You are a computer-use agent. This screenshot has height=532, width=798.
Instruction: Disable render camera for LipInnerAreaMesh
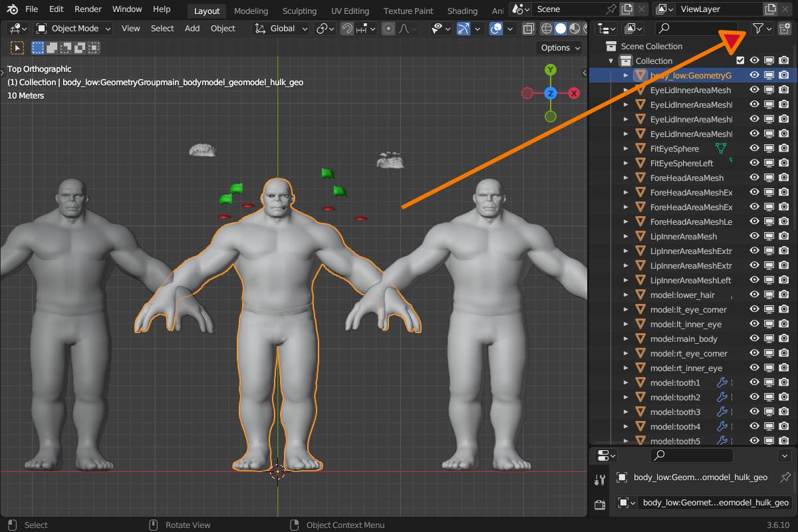point(784,236)
